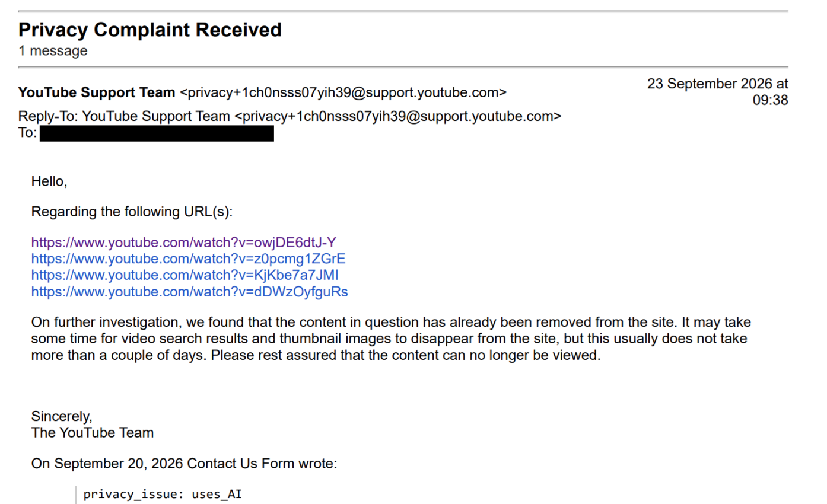Viewport: 827px width, 504px height.
Task: Open the watch?v=dDWzOyfguRs YouTube link
Action: [x=189, y=292]
